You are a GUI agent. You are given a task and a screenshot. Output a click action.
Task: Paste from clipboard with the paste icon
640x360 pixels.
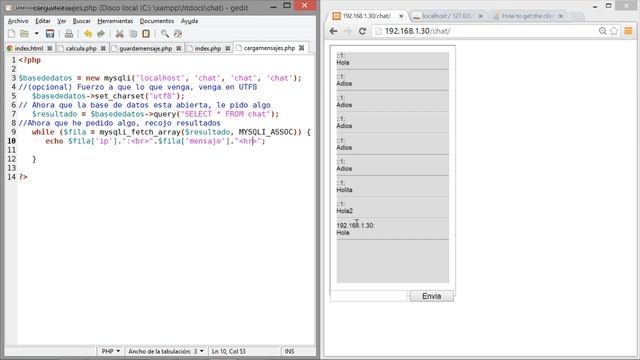click(x=146, y=34)
